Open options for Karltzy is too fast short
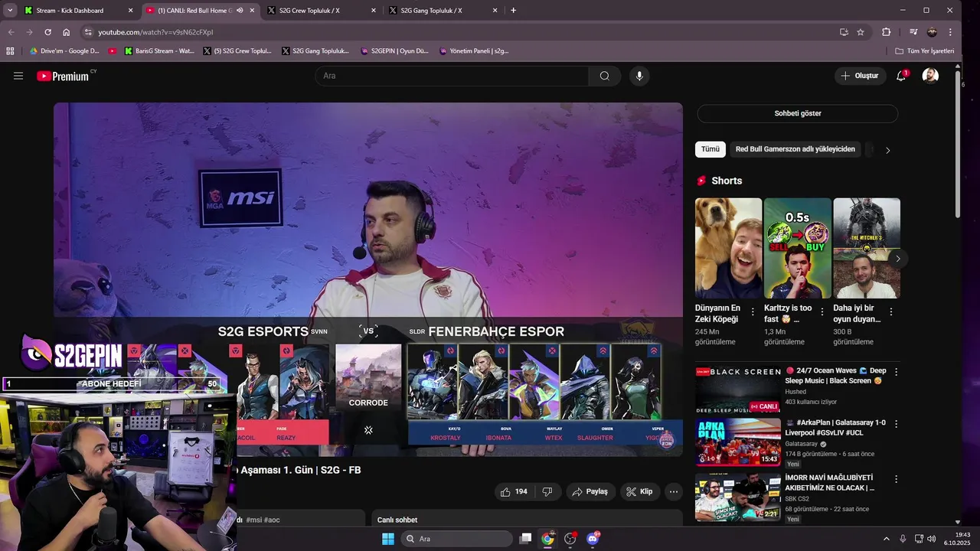 pyautogui.click(x=822, y=312)
